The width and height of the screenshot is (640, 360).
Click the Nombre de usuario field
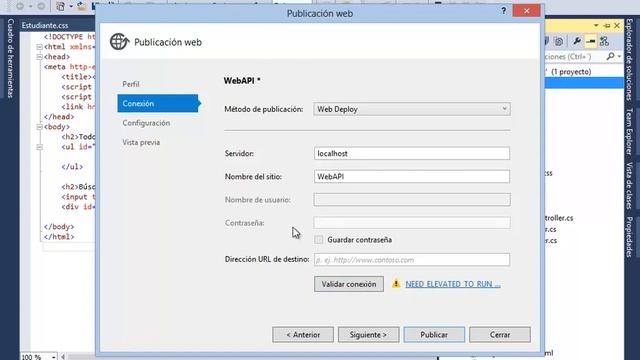(412, 200)
